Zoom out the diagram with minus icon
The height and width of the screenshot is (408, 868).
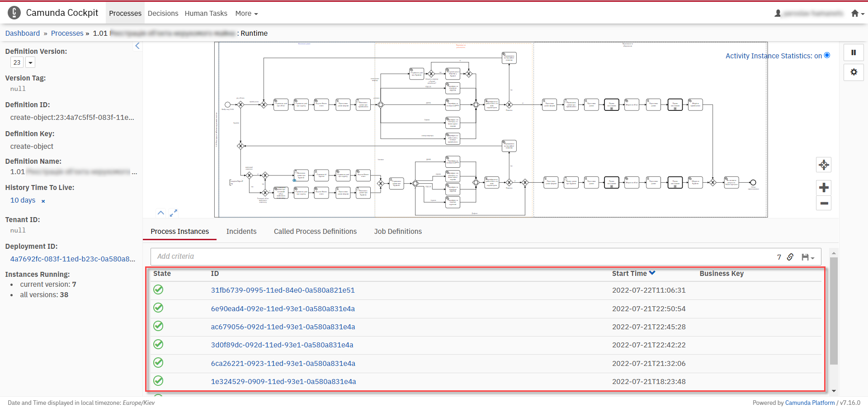pyautogui.click(x=824, y=204)
